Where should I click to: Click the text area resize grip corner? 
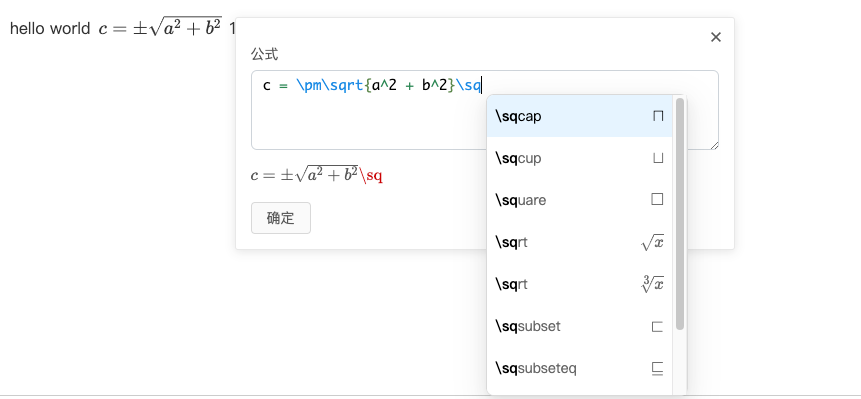(714, 145)
